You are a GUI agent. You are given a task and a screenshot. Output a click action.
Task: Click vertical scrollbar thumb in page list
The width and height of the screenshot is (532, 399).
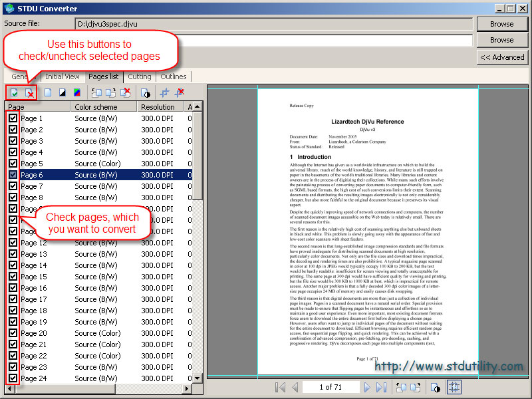point(198,156)
